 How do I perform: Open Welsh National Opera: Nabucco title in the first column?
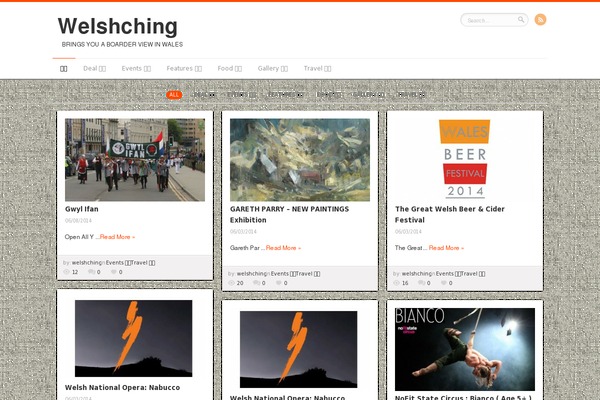(x=122, y=387)
